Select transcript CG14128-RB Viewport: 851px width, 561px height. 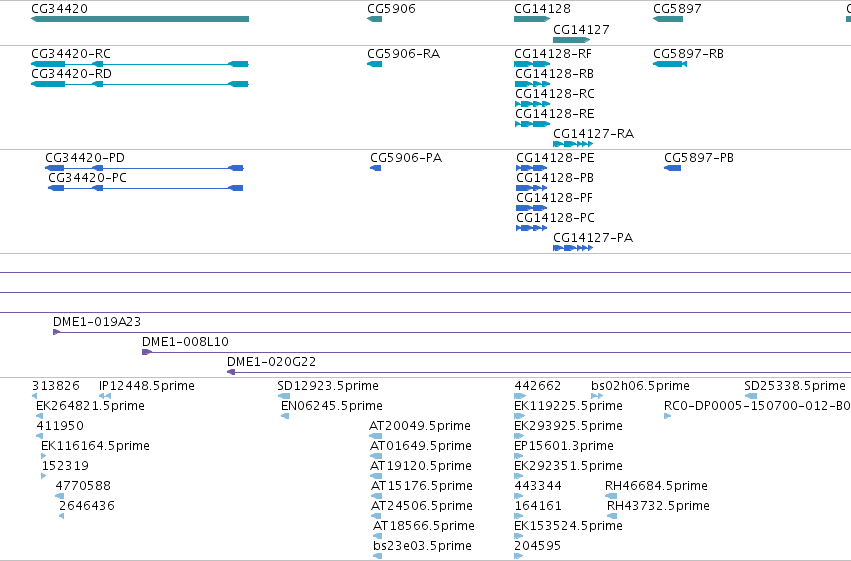pos(532,84)
